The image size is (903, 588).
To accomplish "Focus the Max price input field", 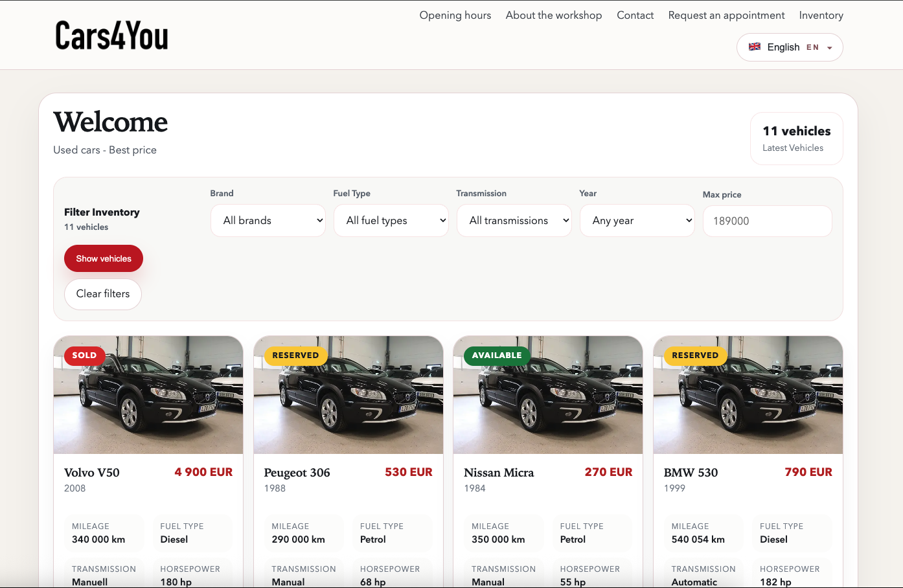I will point(768,221).
